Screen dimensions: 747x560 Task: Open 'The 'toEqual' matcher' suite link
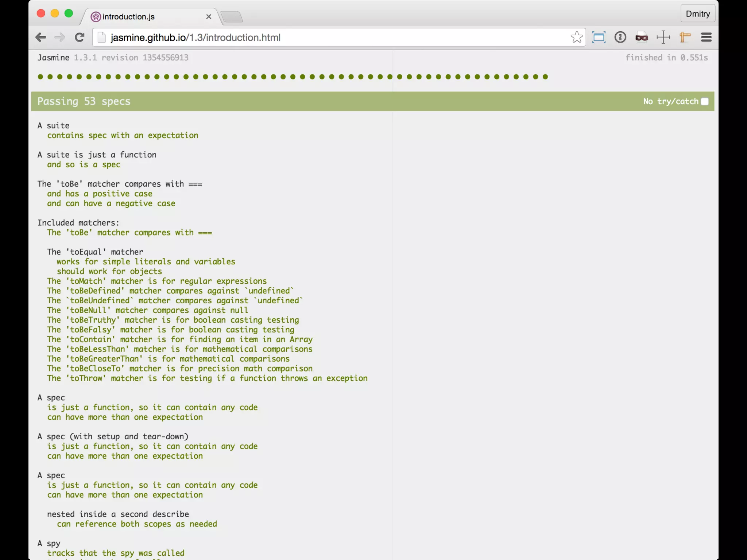95,252
